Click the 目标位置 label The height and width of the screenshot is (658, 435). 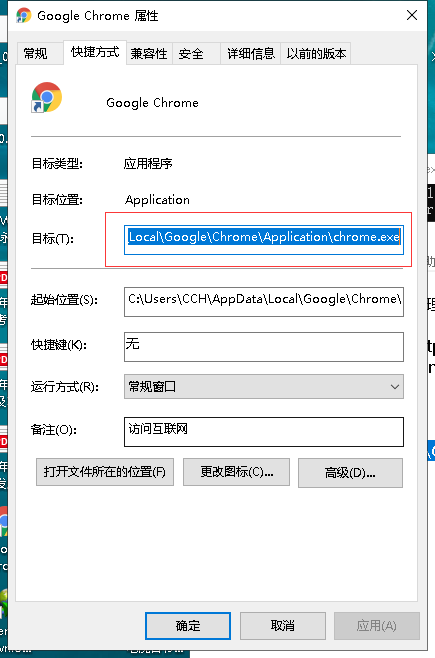click(57, 200)
